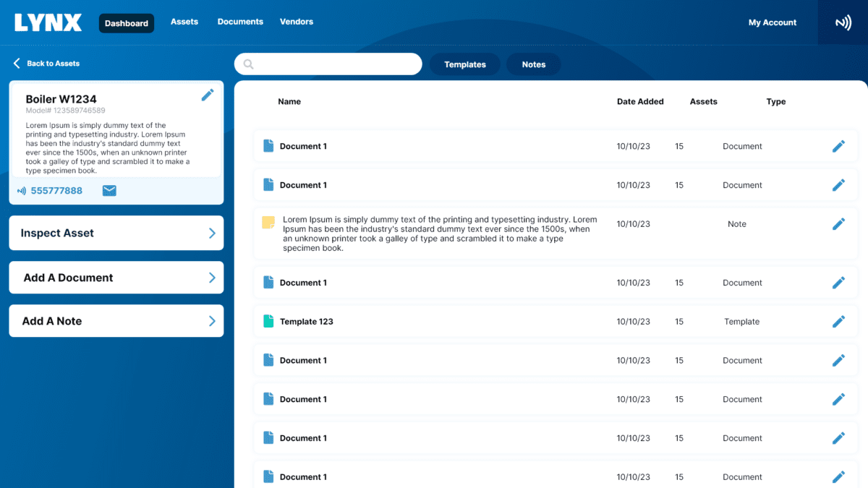The image size is (868, 488).
Task: Expand Inspect Asset chevron
Action: click(x=212, y=233)
